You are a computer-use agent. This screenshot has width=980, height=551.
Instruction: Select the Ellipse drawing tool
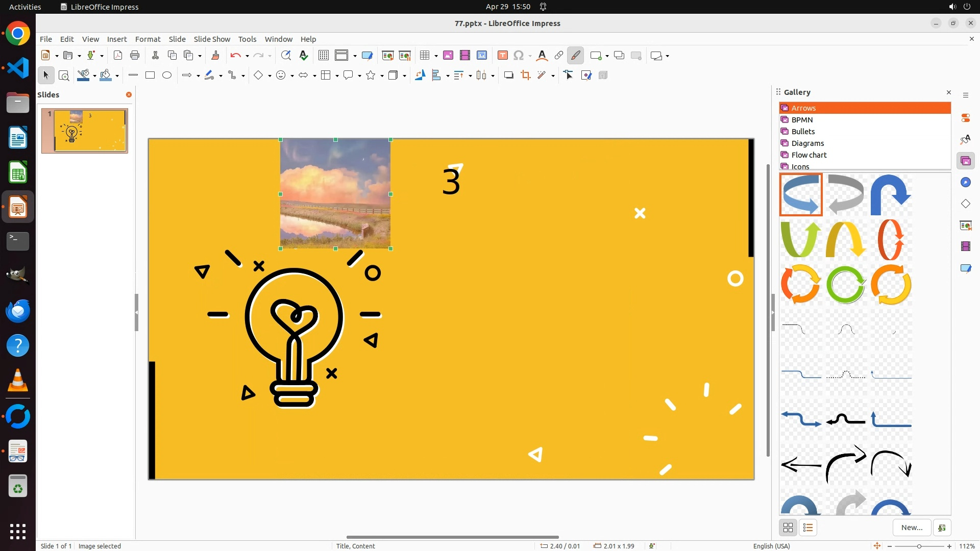167,76
